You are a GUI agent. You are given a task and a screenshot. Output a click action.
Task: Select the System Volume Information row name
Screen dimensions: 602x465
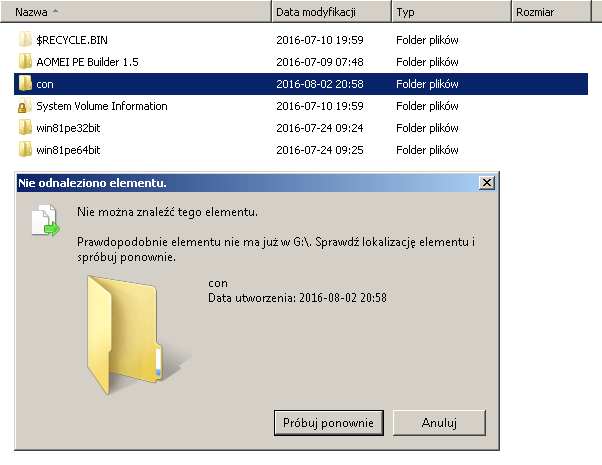tap(102, 106)
